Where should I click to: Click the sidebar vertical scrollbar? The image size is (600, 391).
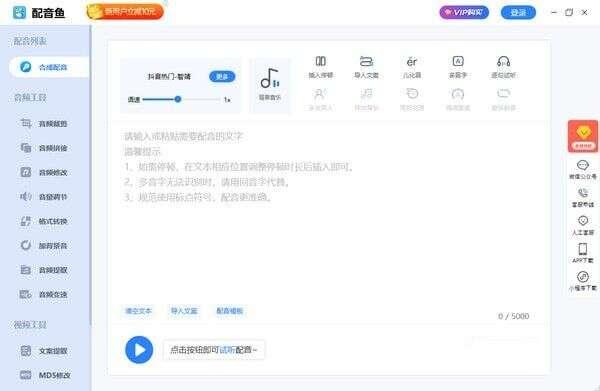(90, 176)
